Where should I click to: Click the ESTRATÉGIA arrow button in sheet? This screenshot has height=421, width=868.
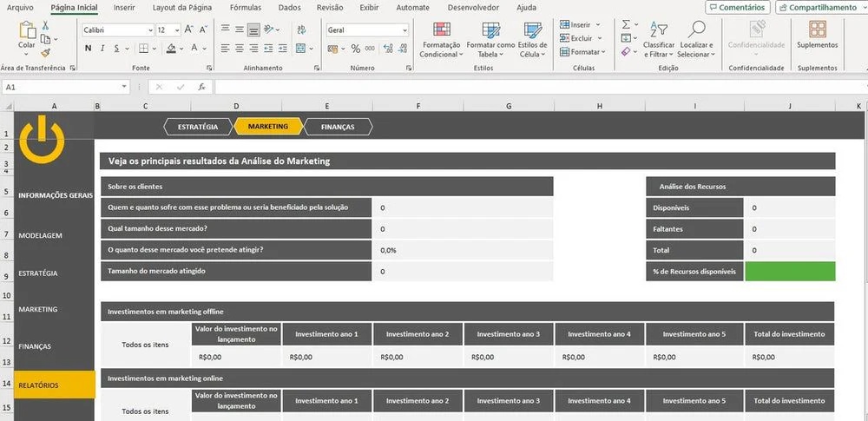point(198,127)
